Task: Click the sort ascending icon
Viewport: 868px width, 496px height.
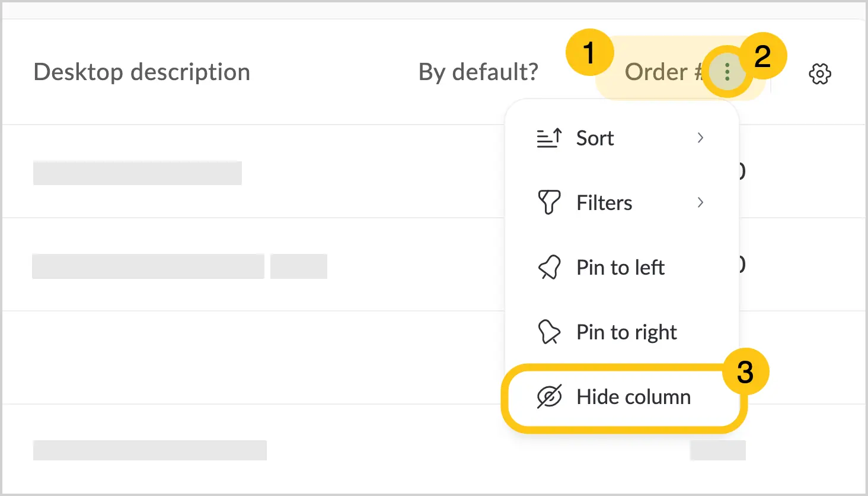Action: (549, 138)
